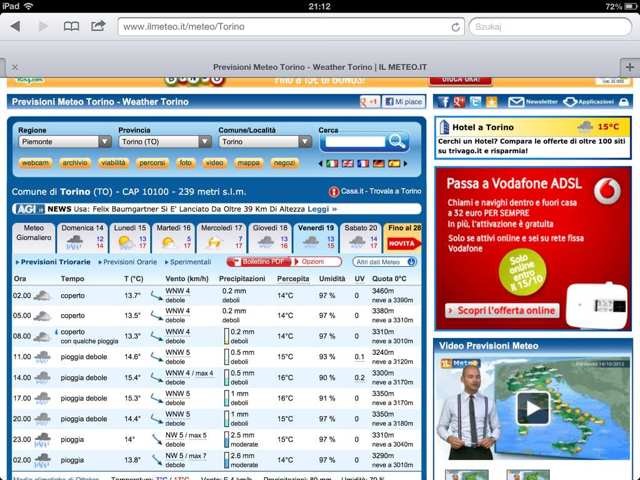
Task: Select the Lunedì 15 tab
Action: click(x=130, y=238)
